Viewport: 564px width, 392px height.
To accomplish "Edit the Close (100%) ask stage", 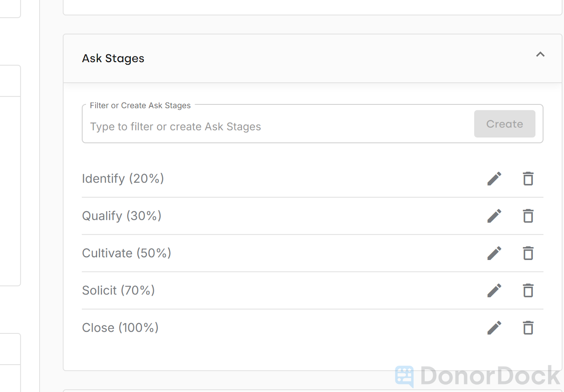I will click(x=494, y=328).
